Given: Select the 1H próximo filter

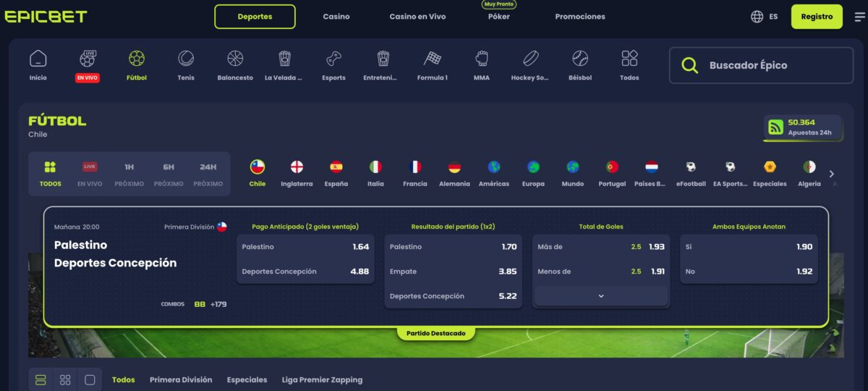Looking at the screenshot, I should (129, 174).
